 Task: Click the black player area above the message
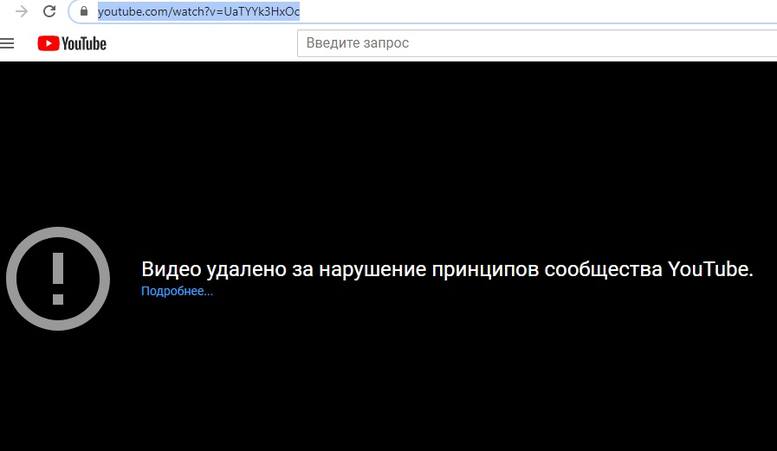coord(400,150)
